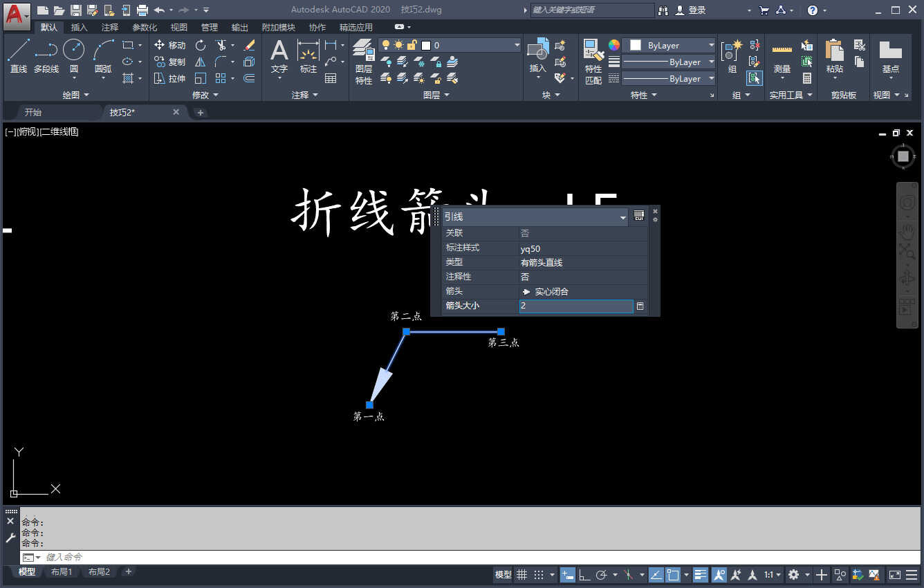Open the 布局1 layout tab

point(62,572)
